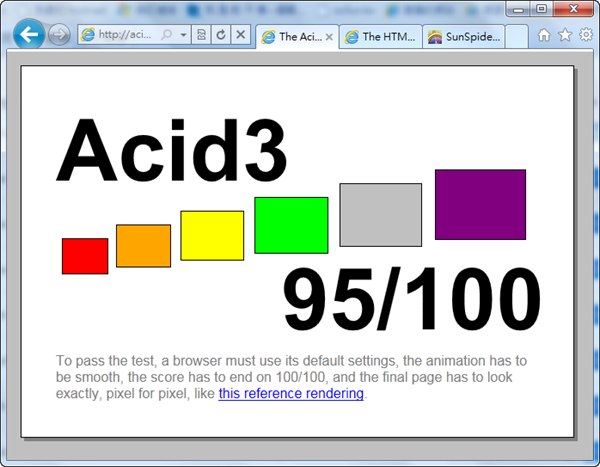
Task: Minimize the browser window
Action: tap(518, 9)
